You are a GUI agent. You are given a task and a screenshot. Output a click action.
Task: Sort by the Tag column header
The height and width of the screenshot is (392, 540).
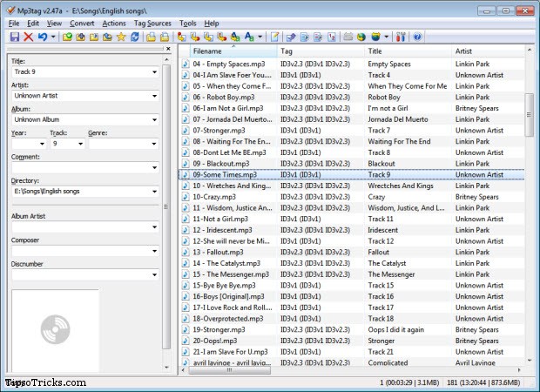321,51
